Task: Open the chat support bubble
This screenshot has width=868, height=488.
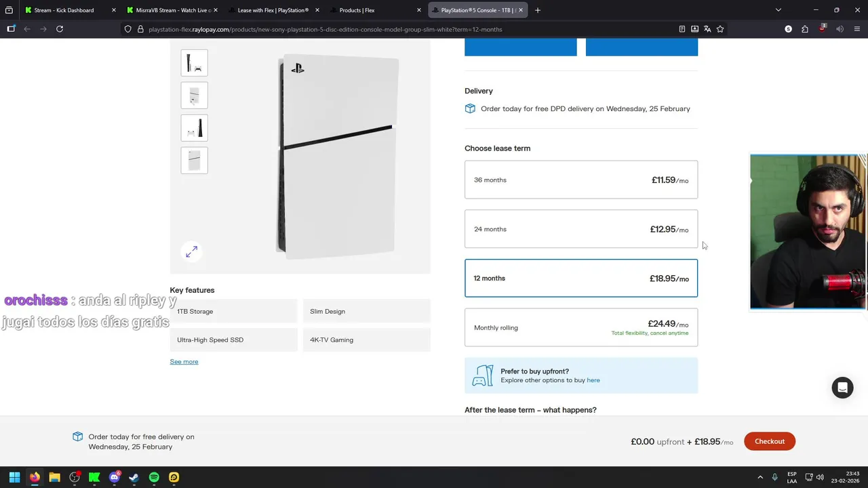Action: click(842, 388)
